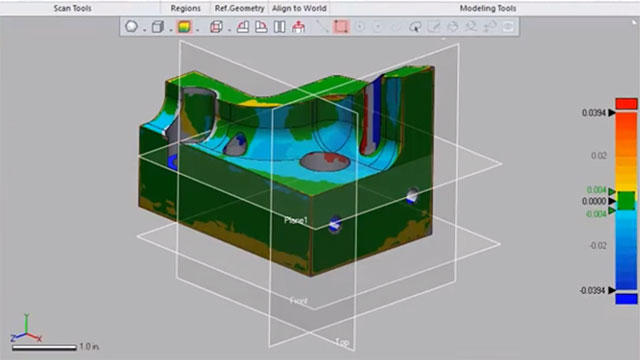
Task: Open the Modeling Tools tab
Action: coord(488,8)
